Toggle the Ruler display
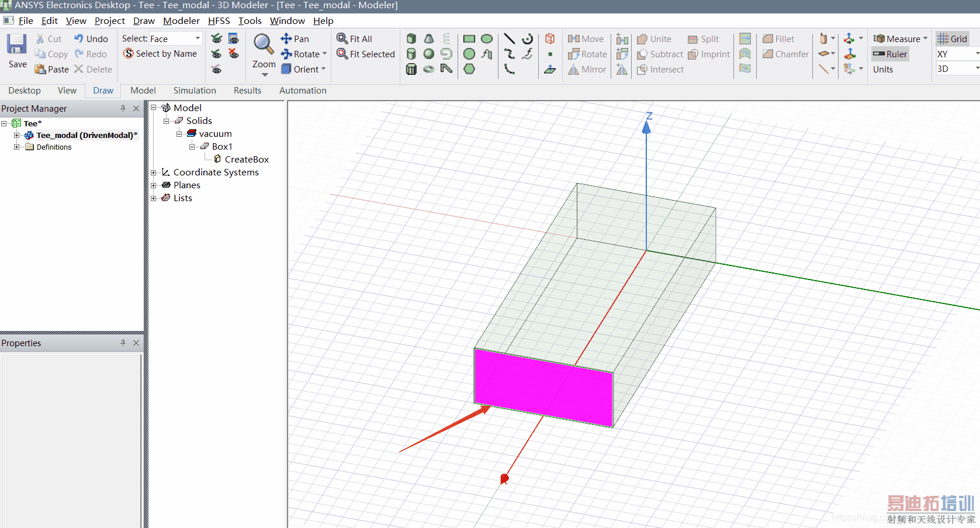 (x=890, y=54)
